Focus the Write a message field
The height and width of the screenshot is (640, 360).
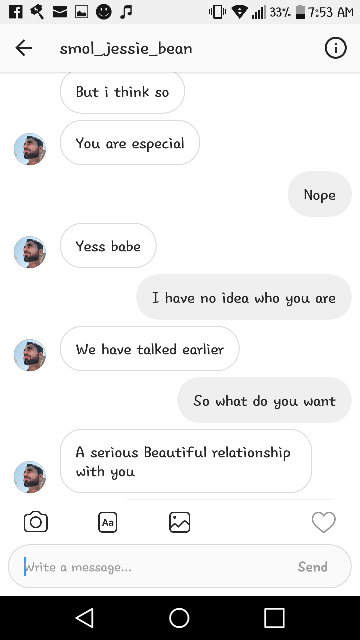coord(180,567)
